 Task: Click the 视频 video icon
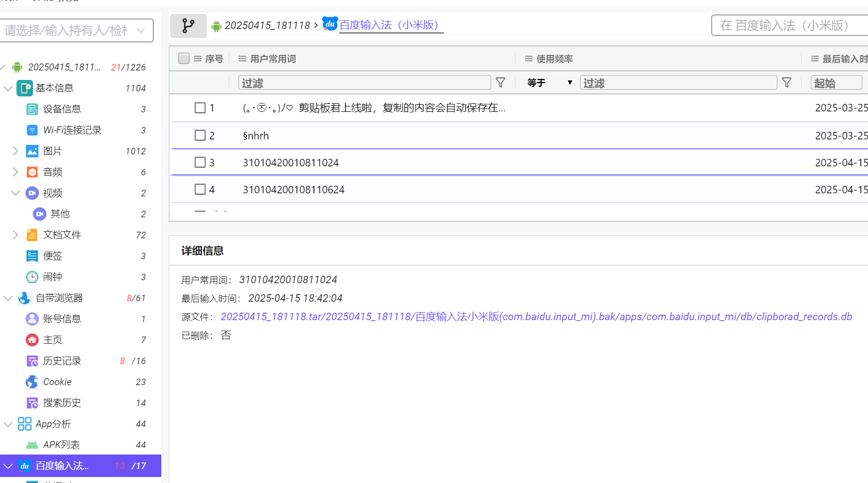[x=32, y=193]
